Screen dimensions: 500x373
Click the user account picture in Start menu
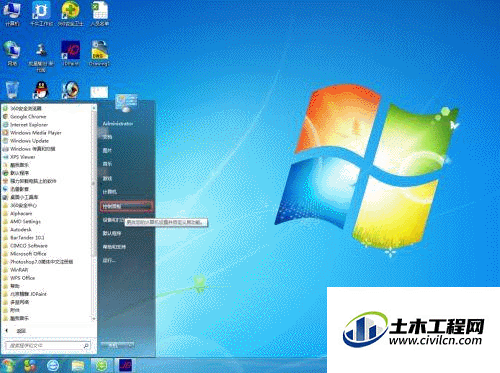[126, 103]
